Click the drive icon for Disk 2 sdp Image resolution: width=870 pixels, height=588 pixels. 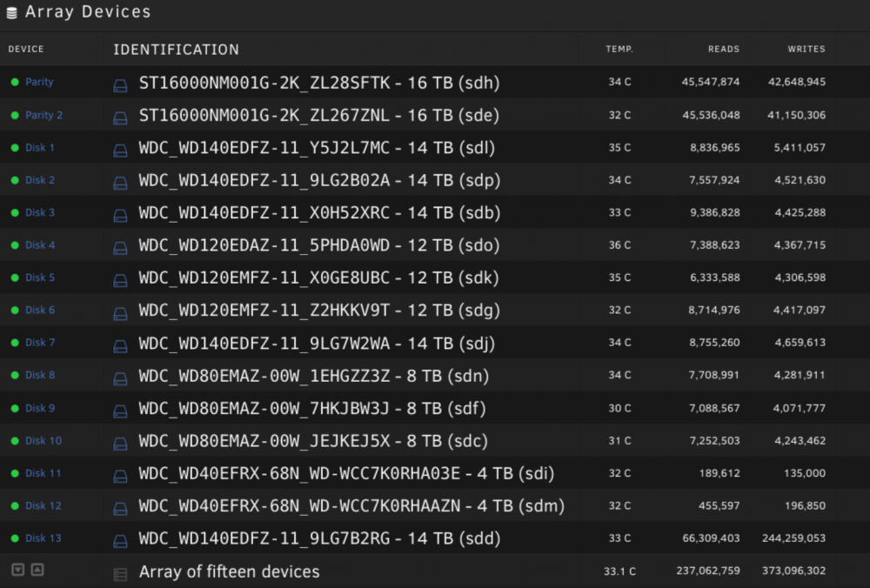coord(120,183)
